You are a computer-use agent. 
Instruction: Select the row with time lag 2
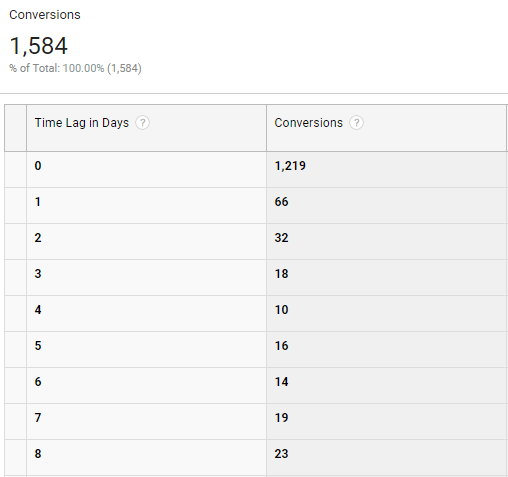pyautogui.click(x=256, y=241)
